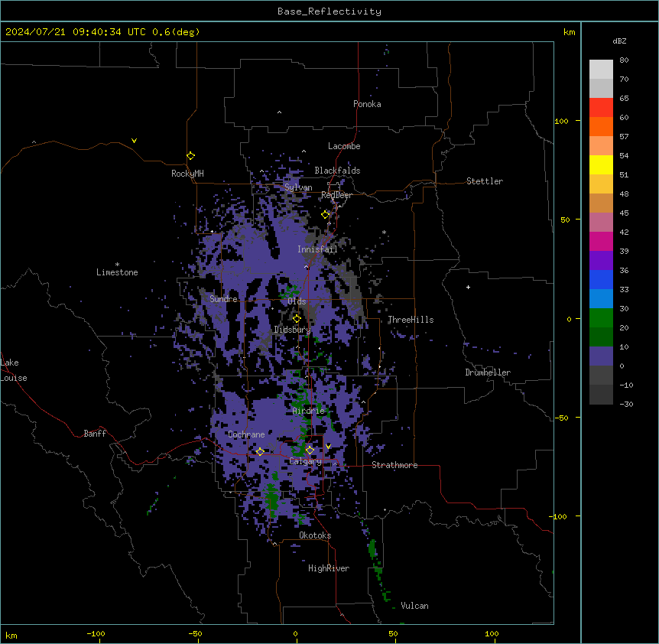Click the white plus marker north of Drumheller
This screenshot has width=659, height=644.
coord(468,287)
